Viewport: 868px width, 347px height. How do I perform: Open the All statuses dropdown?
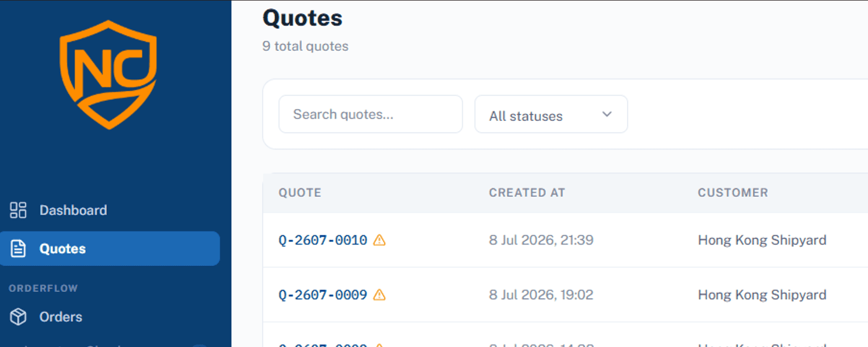(551, 114)
